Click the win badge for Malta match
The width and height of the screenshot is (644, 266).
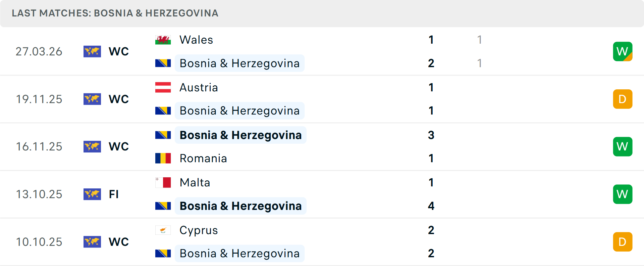click(x=623, y=194)
